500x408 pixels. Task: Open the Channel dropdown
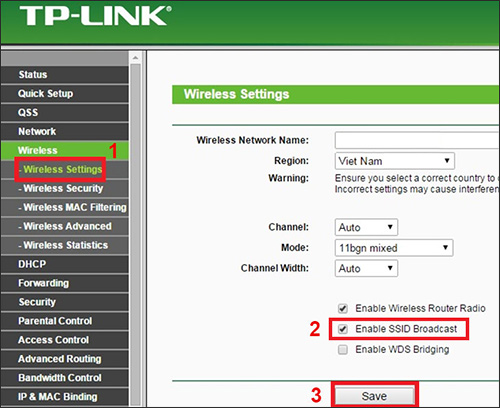click(366, 227)
